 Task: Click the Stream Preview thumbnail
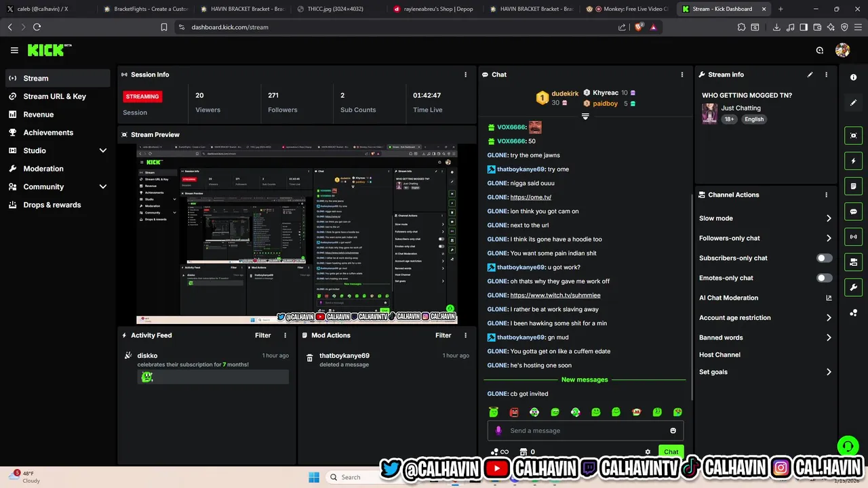click(x=297, y=234)
